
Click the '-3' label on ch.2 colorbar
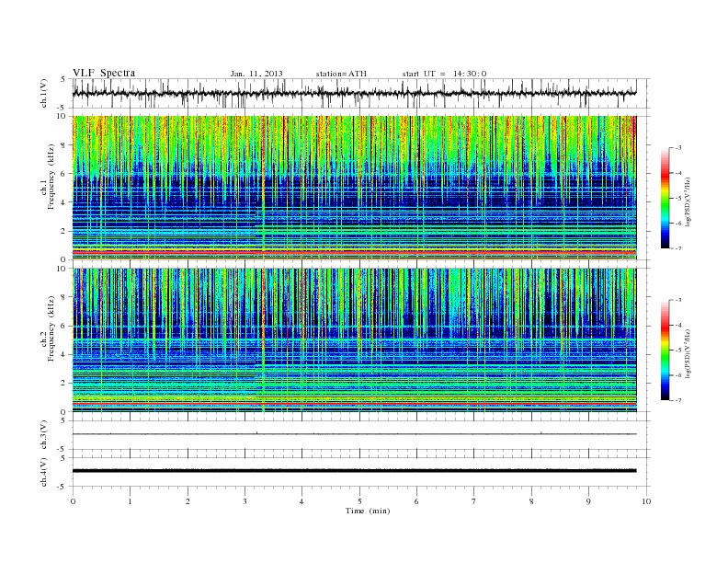click(x=678, y=300)
